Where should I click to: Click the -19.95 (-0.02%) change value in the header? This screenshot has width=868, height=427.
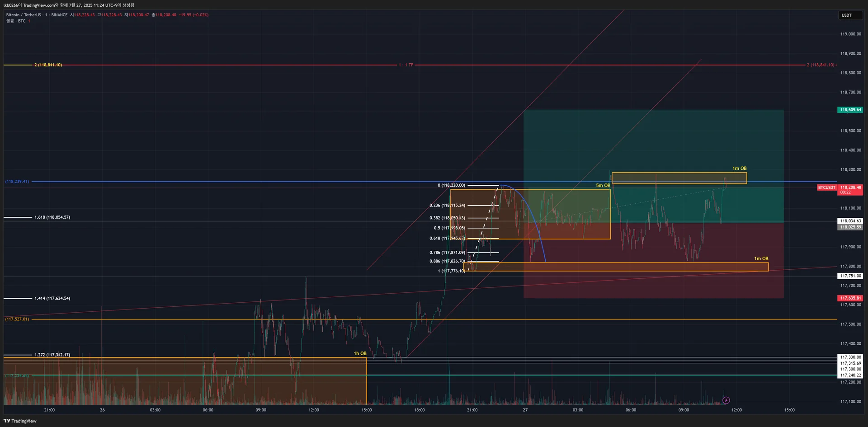193,15
